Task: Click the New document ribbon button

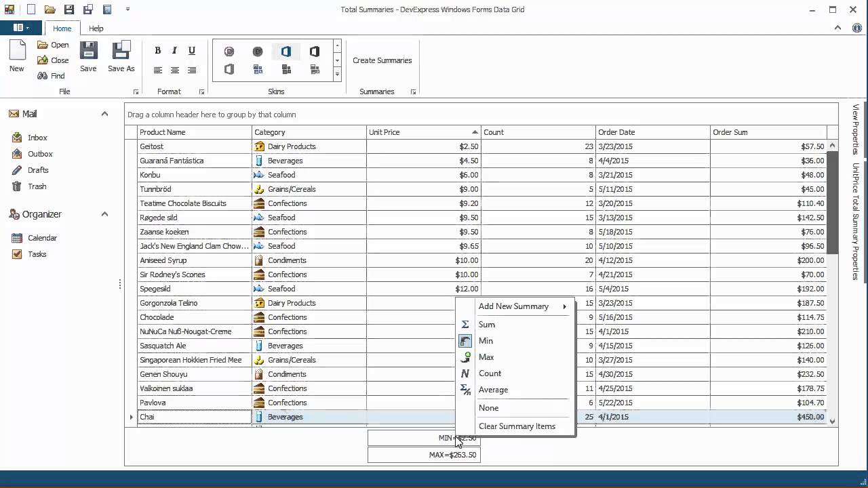Action: (x=17, y=56)
